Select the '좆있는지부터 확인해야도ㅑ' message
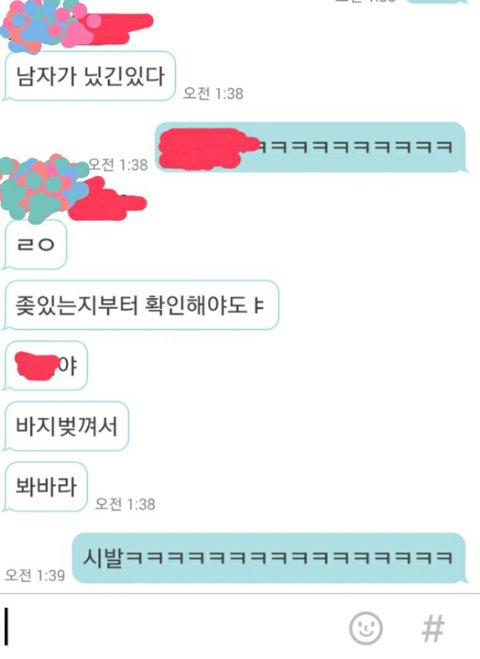The width and height of the screenshot is (480, 659). (141, 305)
